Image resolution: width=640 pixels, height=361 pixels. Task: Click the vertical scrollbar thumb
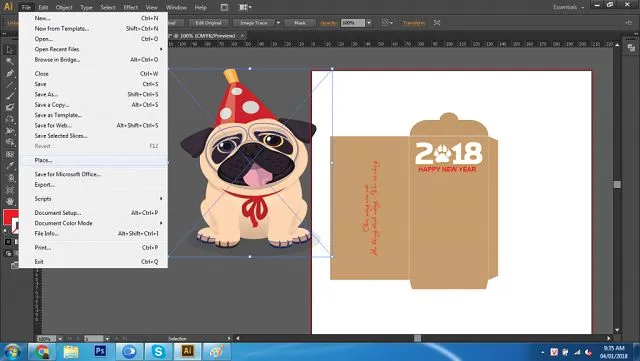617,185
